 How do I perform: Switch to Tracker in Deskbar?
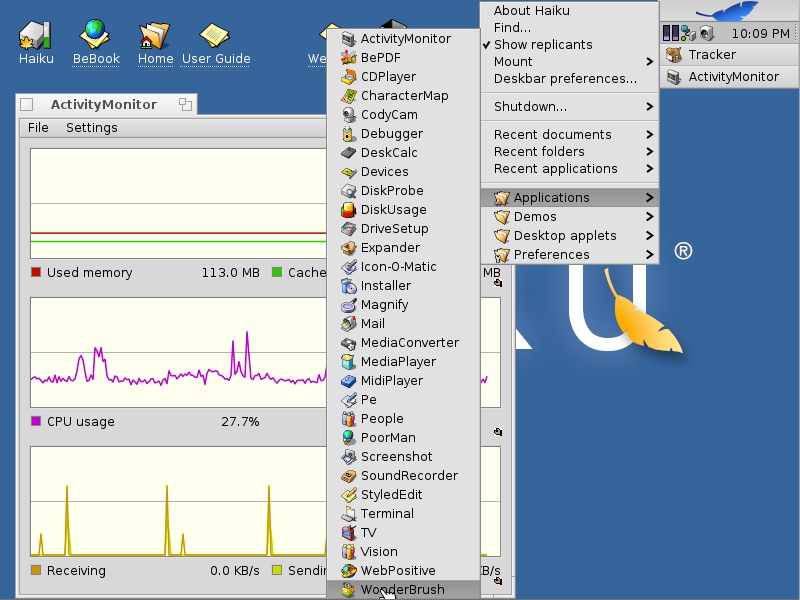pyautogui.click(x=730, y=55)
